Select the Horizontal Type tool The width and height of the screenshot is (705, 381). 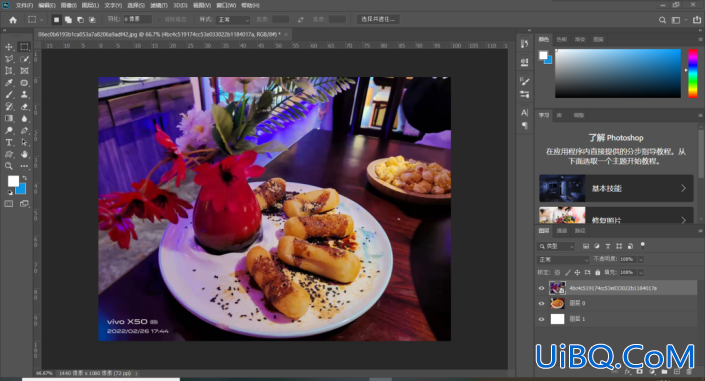9,142
